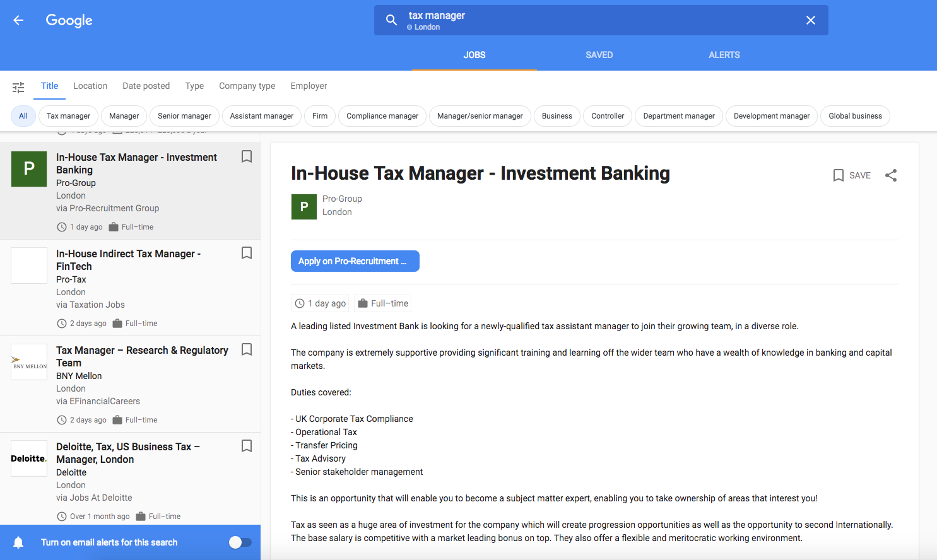Filter by Department manager chip
Viewport: 937px width, 560px height.
679,116
